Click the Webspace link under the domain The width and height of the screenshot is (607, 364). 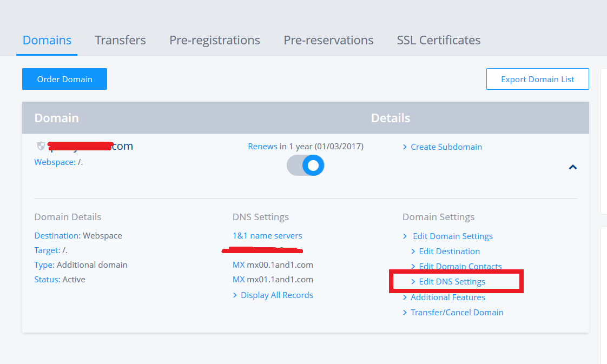click(x=54, y=162)
